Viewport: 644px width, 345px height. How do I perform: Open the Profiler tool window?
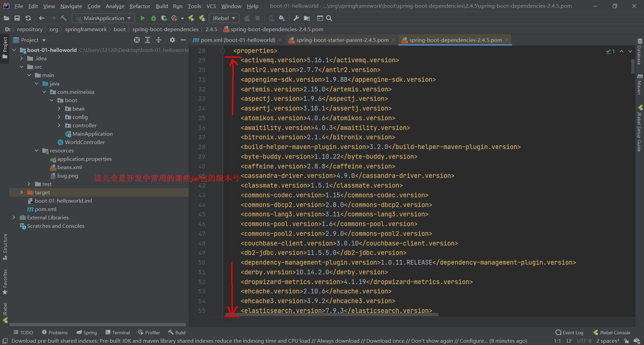[149, 332]
